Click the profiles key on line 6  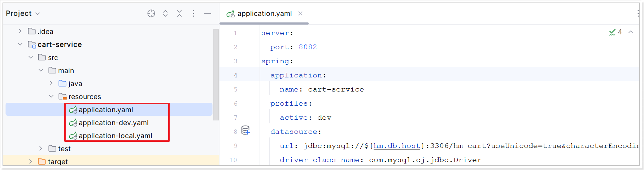289,103
